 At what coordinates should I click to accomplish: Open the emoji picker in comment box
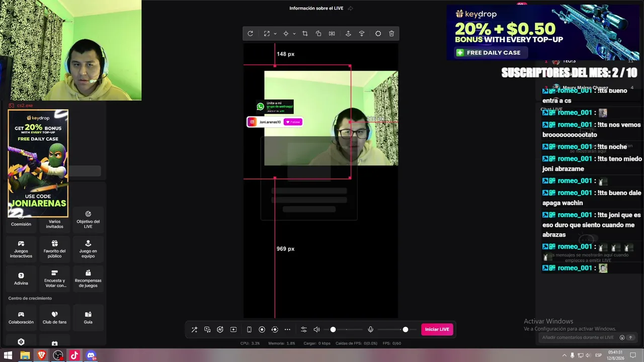pyautogui.click(x=622, y=337)
